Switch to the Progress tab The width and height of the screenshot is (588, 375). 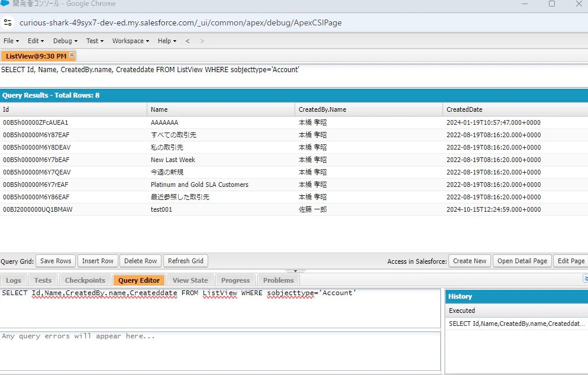tap(235, 280)
